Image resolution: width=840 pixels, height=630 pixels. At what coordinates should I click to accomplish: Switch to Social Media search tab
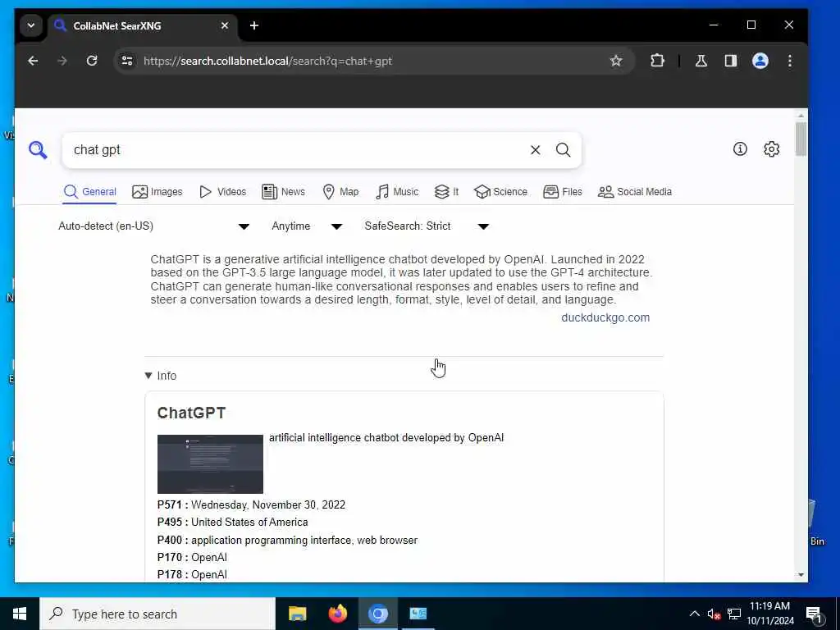coord(635,192)
